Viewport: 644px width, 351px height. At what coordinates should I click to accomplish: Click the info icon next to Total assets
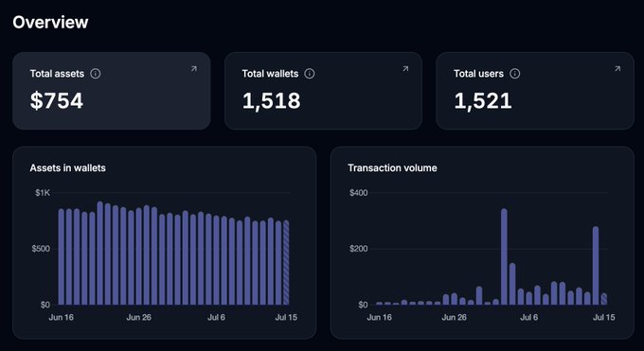tap(96, 74)
